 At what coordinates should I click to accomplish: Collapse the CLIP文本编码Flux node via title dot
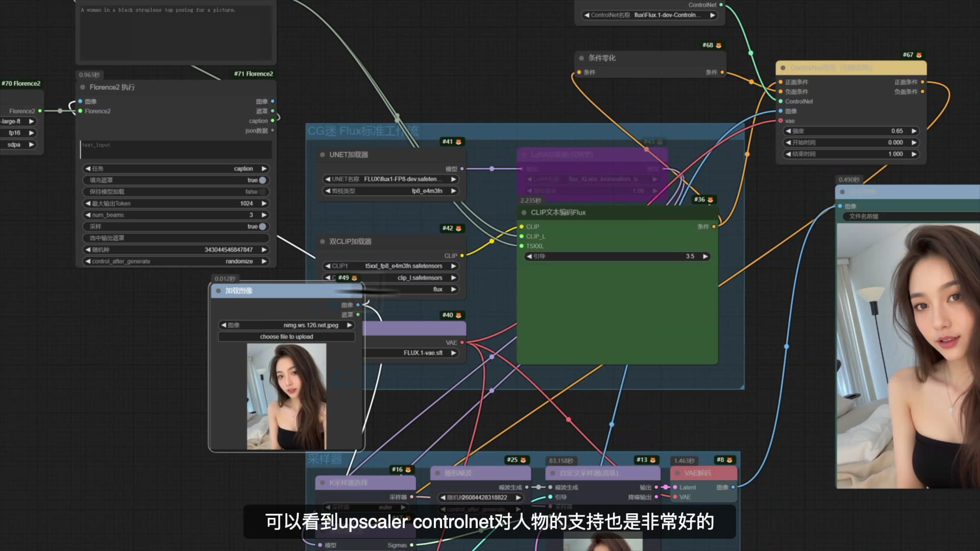524,212
